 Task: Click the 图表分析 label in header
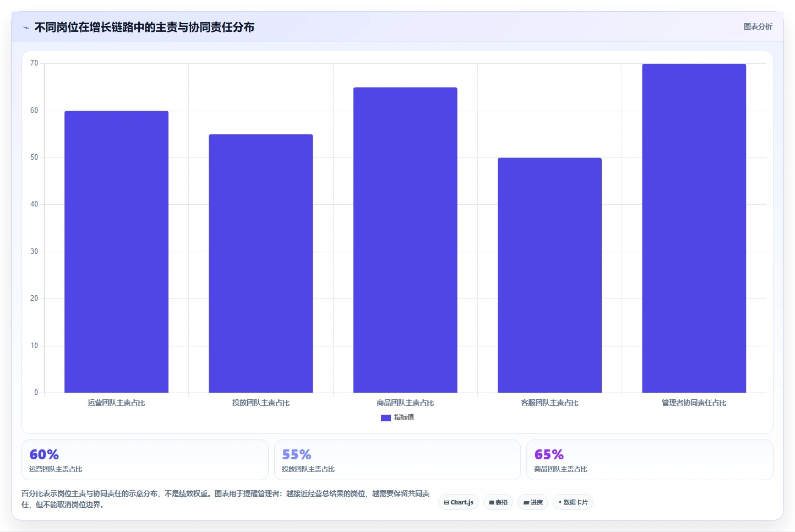758,26
